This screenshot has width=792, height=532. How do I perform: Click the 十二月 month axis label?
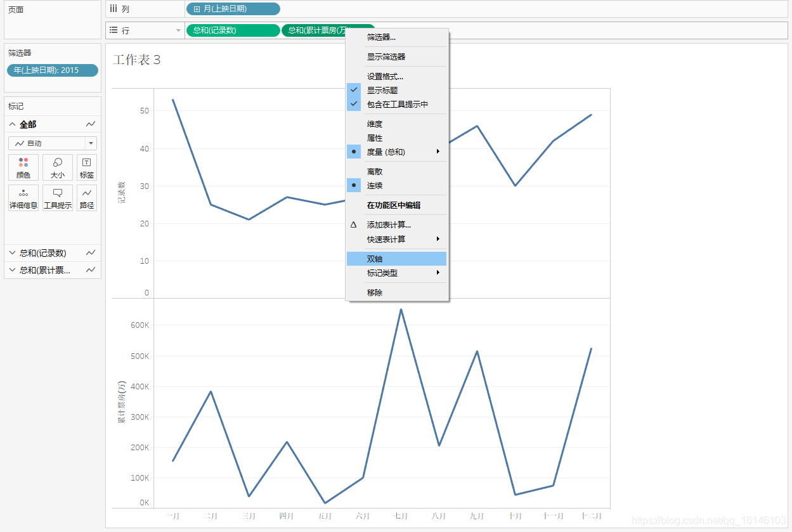click(591, 517)
